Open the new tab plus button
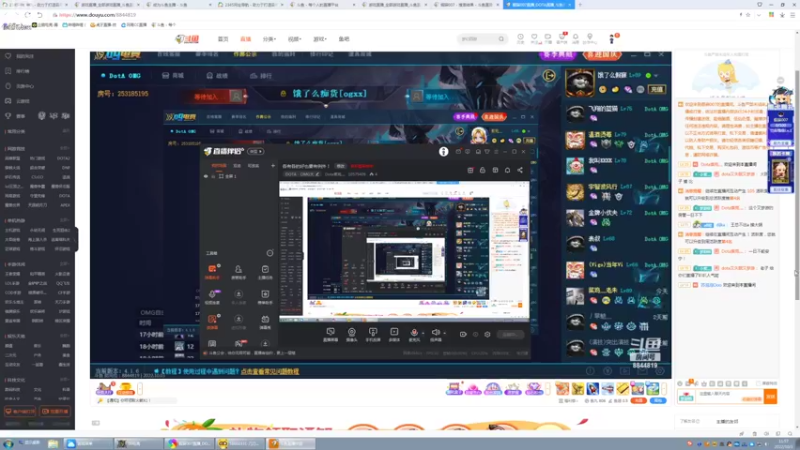The height and width of the screenshot is (450, 800). coord(580,5)
